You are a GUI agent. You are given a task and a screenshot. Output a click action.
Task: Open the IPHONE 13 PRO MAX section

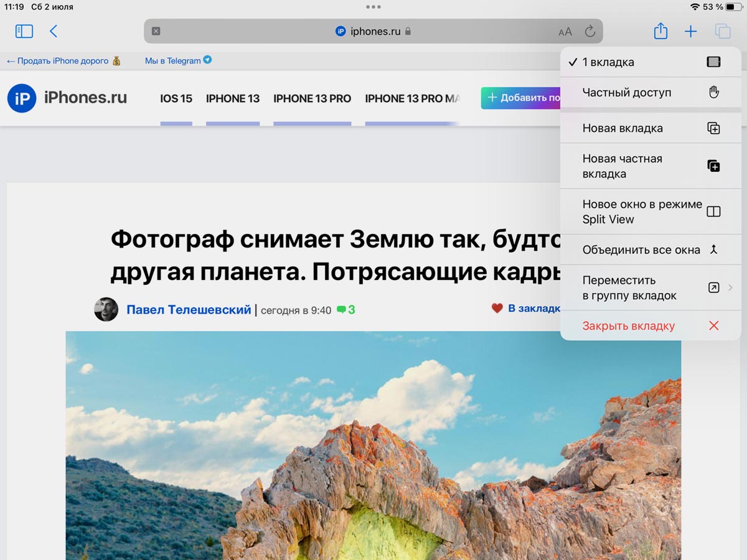click(413, 98)
